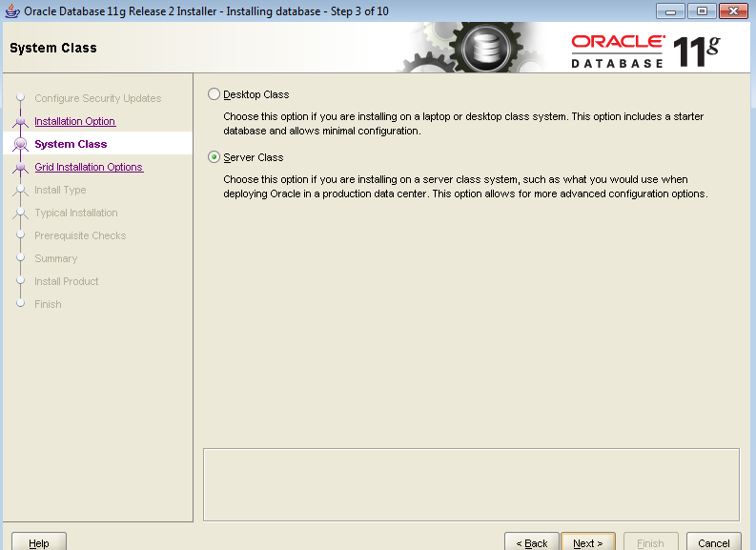Click the Install Type step text

pyautogui.click(x=60, y=190)
